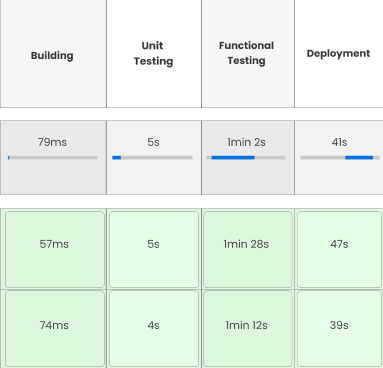Select the Functional Testing stage header

pos(248,54)
